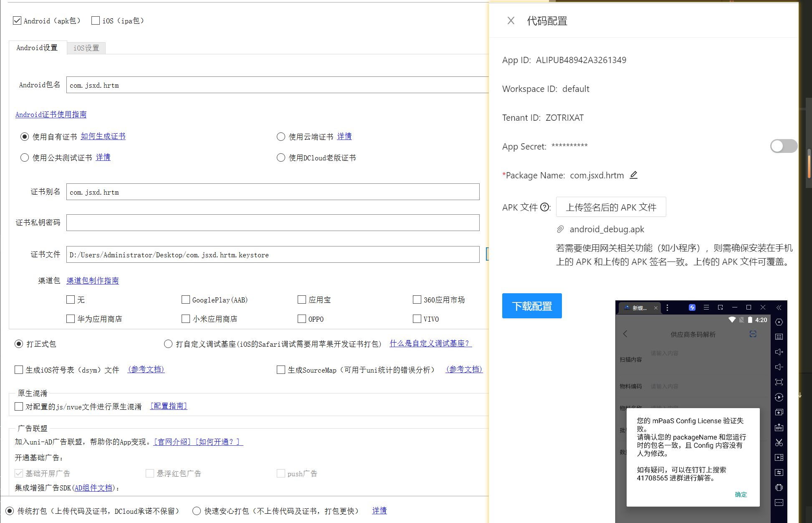Open help tooltip next to APK 文件
Image resolution: width=812 pixels, height=523 pixels.
545,207
